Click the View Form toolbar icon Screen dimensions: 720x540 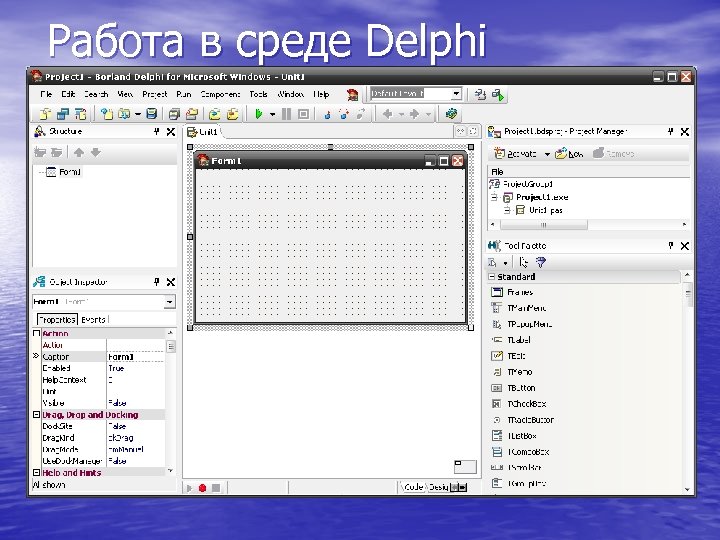62,113
